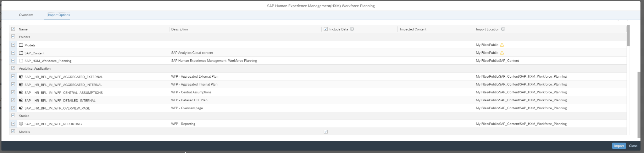This screenshot has height=153, width=644.
Task: Toggle the Stories group checkbox
Action: [13, 115]
